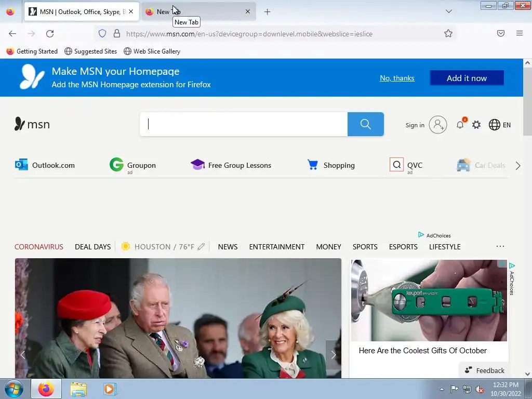Click the user profile avatar icon
The width and height of the screenshot is (532, 399).
(437, 125)
